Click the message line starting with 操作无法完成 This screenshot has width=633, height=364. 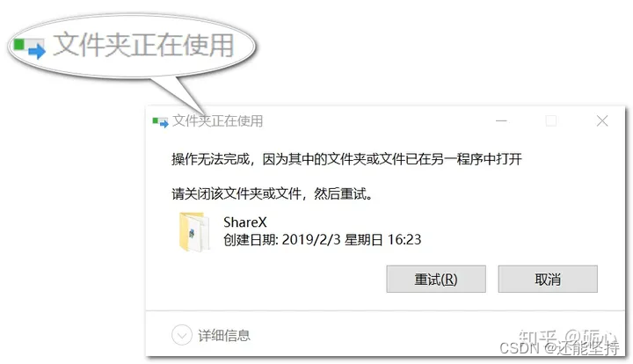(346, 159)
